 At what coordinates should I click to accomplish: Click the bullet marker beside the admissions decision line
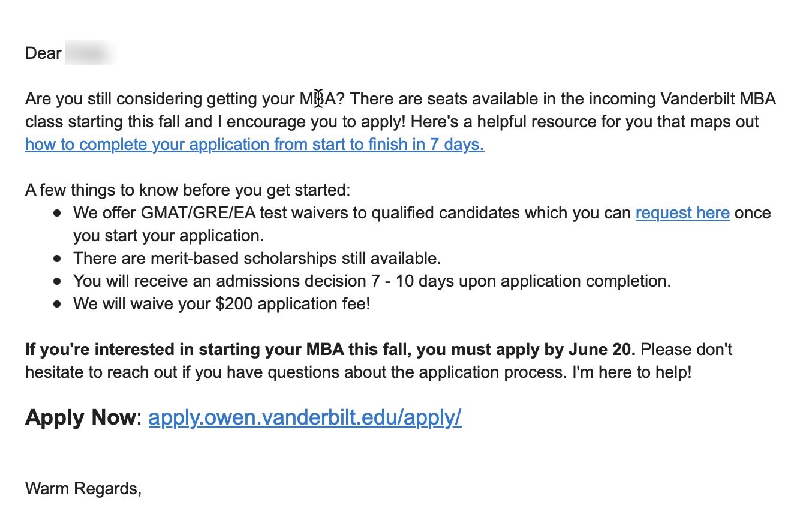coord(57,282)
